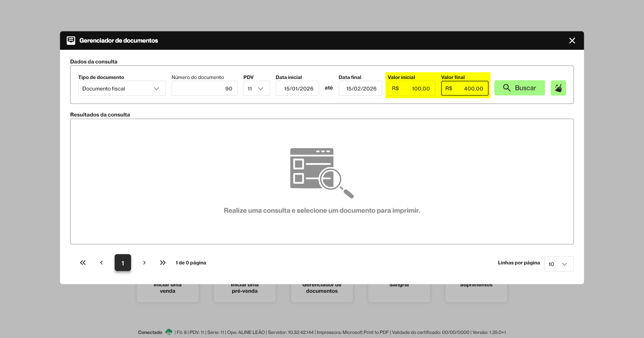This screenshot has height=338, width=644.
Task: Click the clear filters broom icon
Action: (x=558, y=88)
